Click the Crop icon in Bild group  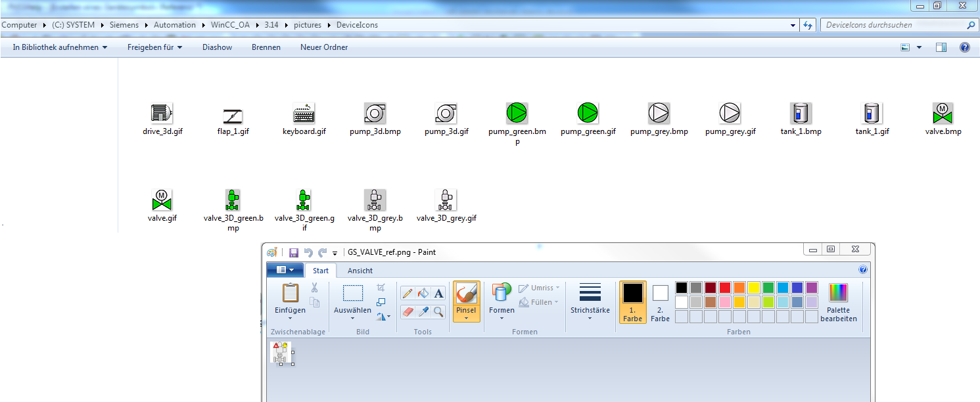(381, 288)
